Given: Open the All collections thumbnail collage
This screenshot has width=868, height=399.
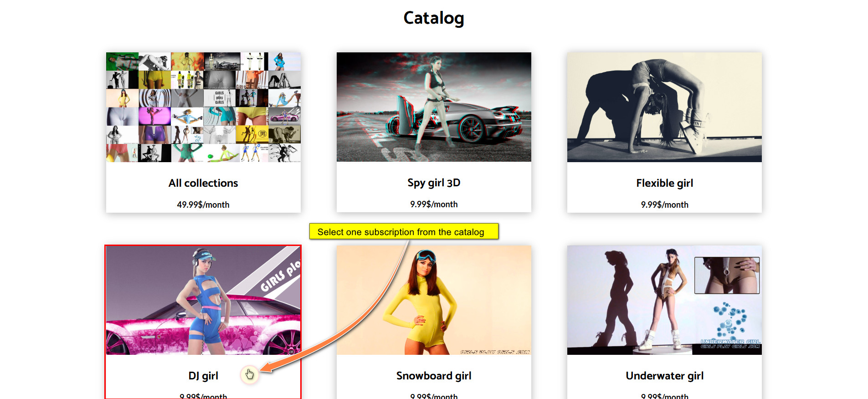Looking at the screenshot, I should (203, 107).
